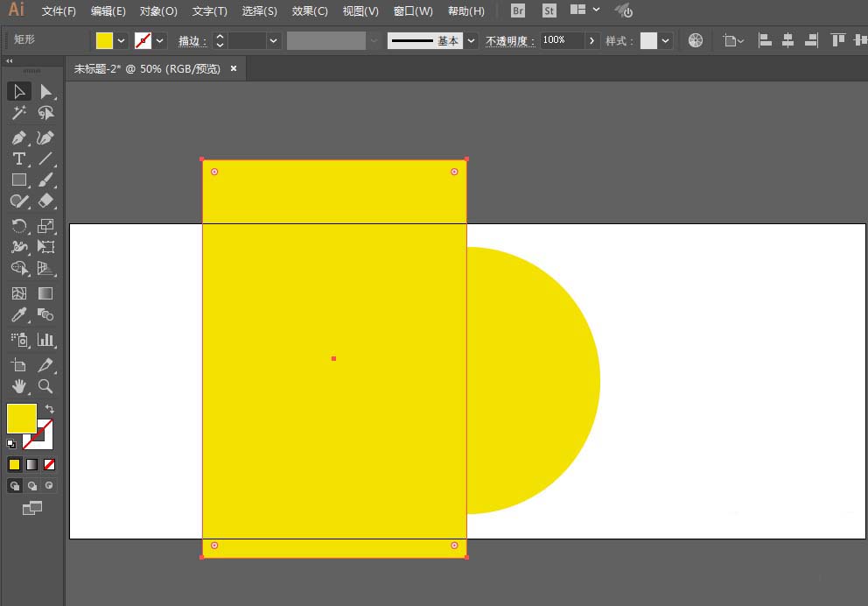
Task: Set paint mode to Gradient
Action: [32, 465]
